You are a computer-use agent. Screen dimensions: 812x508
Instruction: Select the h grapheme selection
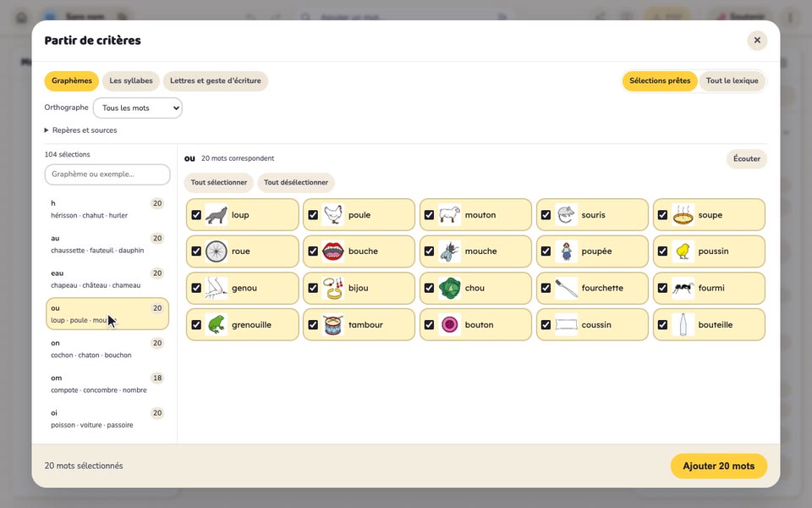pos(107,209)
